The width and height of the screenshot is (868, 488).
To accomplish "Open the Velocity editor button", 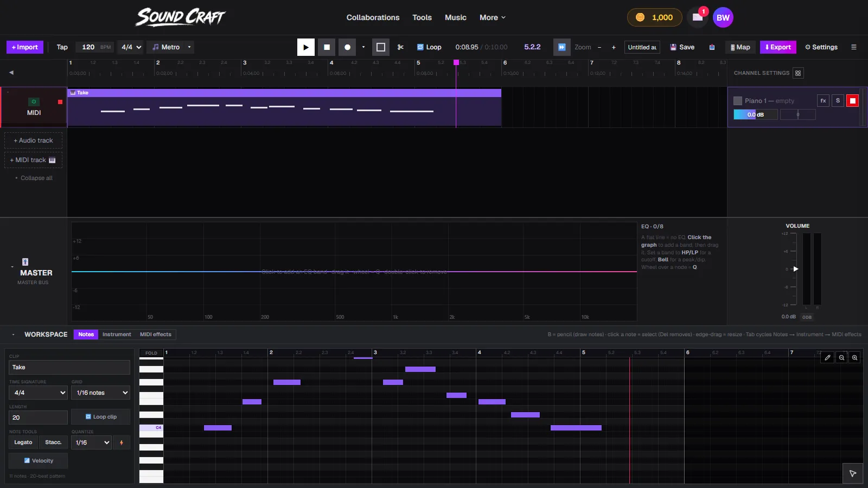I will pyautogui.click(x=38, y=461).
